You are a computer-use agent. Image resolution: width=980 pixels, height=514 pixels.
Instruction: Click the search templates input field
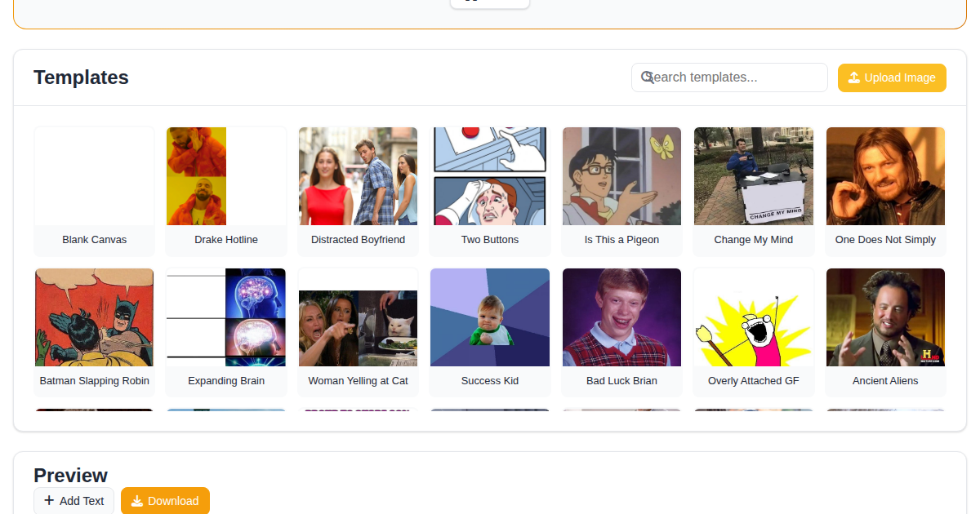pyautogui.click(x=729, y=77)
